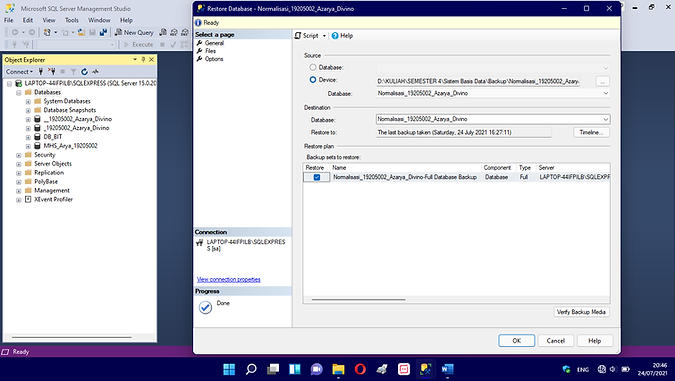Click the Database Engine Query icon after New Query
Viewport: 675px width, 381px height.
pos(163,32)
